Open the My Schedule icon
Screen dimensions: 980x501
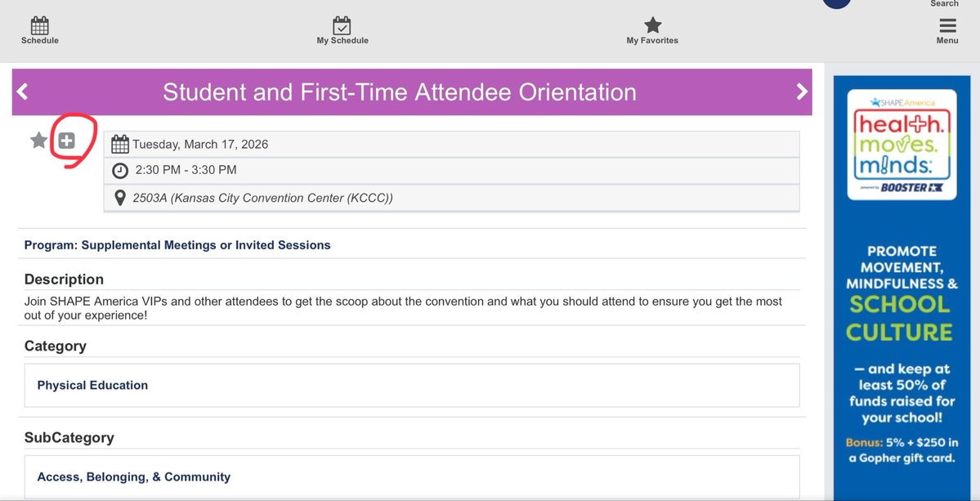[x=342, y=25]
